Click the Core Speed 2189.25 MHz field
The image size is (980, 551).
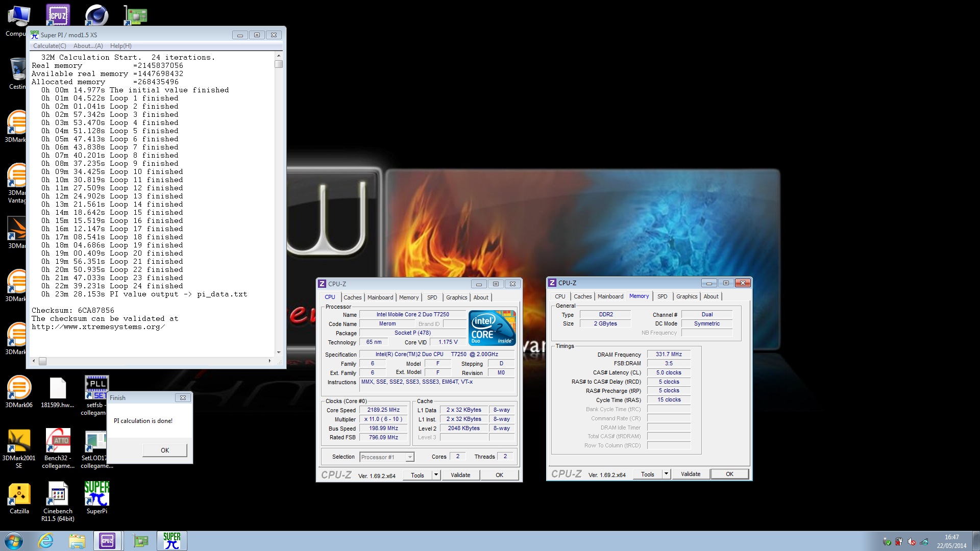tap(384, 410)
